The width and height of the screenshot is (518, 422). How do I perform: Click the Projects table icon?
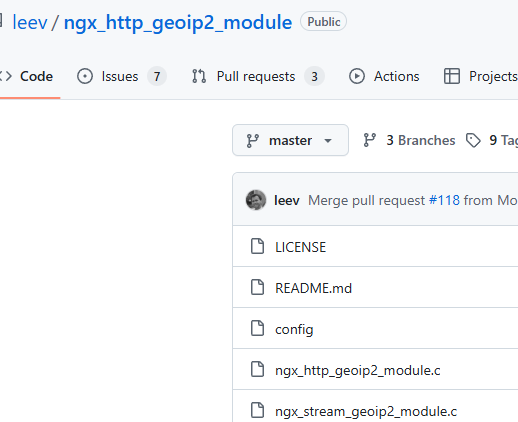click(x=452, y=76)
